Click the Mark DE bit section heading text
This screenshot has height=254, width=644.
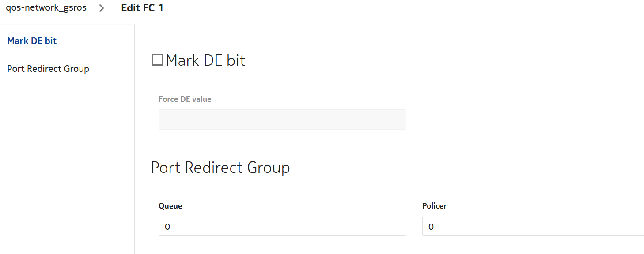(205, 60)
